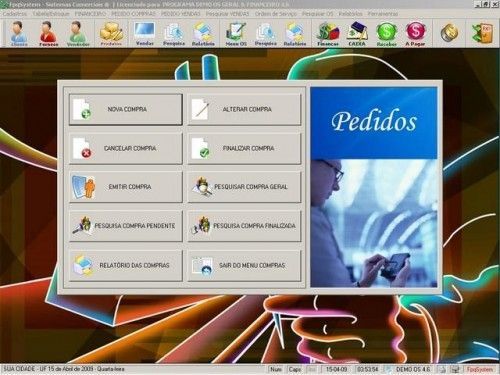Click the Sair do Menu Compras icon
500x375 pixels.
(202, 266)
